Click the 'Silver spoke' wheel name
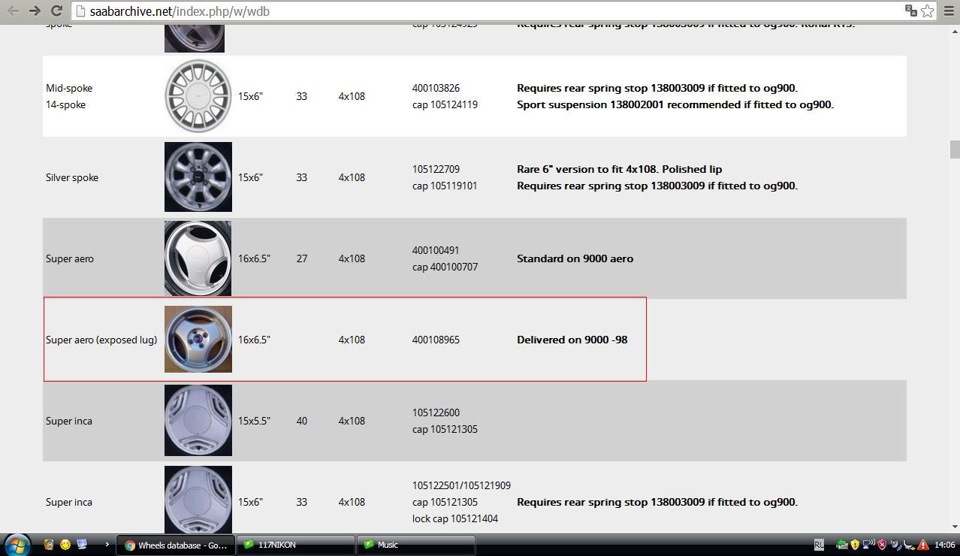Image resolution: width=960 pixels, height=556 pixels. coord(72,178)
